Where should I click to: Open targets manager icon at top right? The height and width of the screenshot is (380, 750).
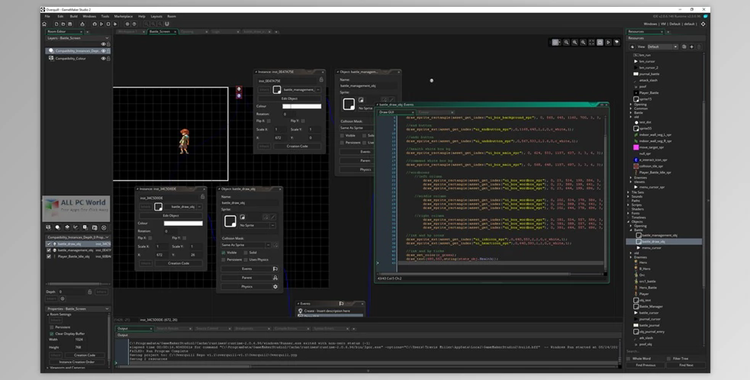tap(703, 24)
